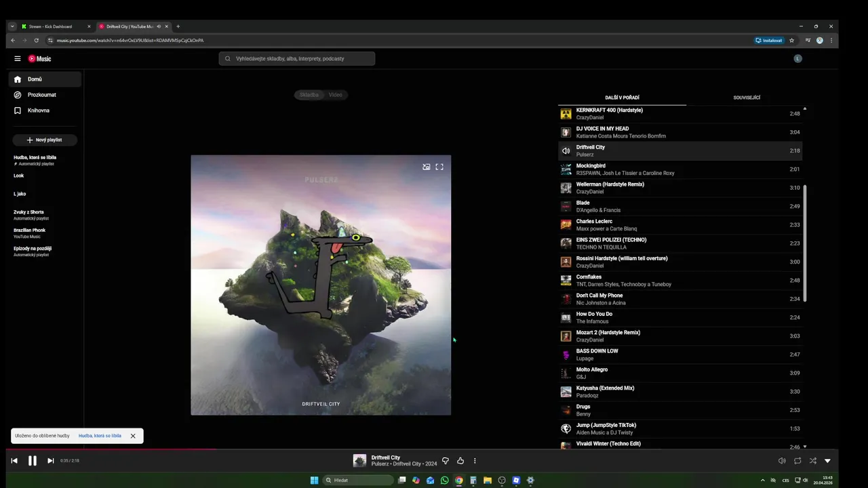The width and height of the screenshot is (868, 488).
Task: Open miniplayer icon on album art
Action: tap(427, 167)
